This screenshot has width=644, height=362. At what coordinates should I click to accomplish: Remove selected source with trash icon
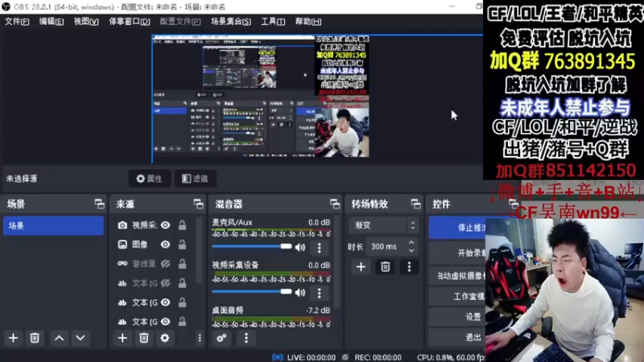click(144, 338)
